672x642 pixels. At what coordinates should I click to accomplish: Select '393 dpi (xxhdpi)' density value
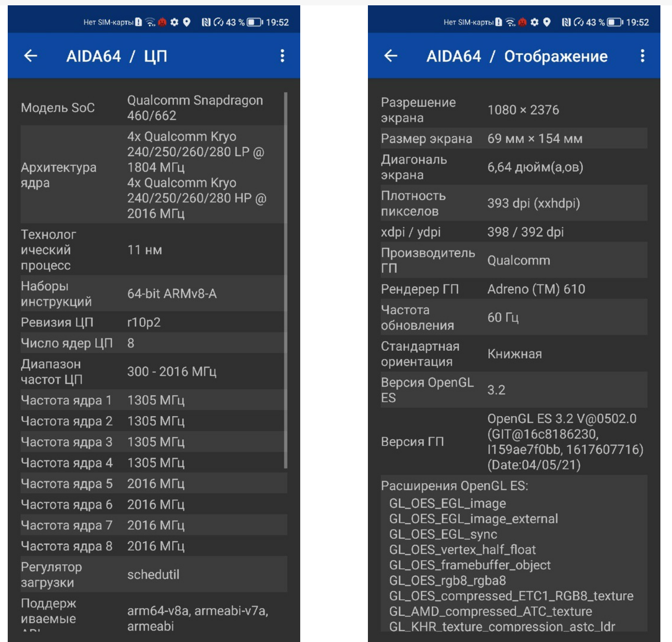point(534,203)
